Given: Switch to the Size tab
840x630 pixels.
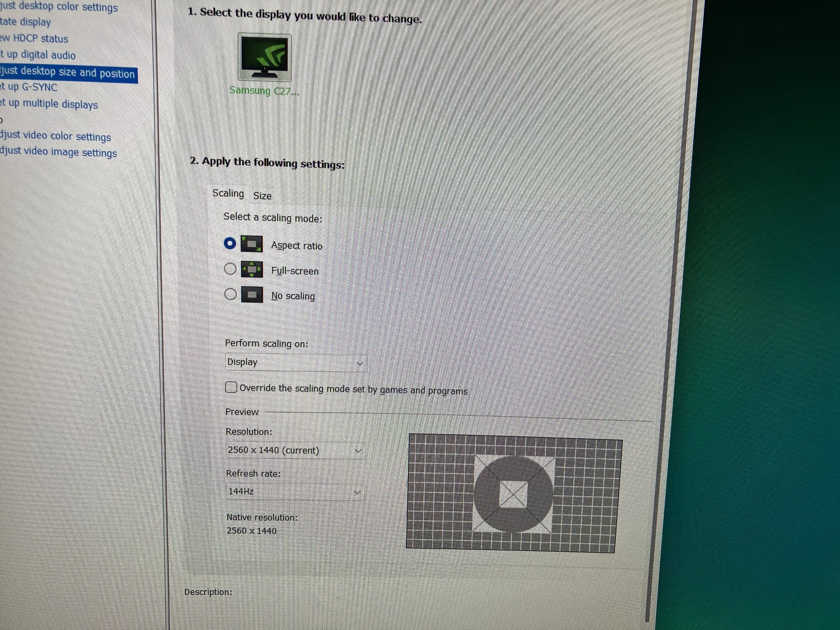Looking at the screenshot, I should click(262, 196).
